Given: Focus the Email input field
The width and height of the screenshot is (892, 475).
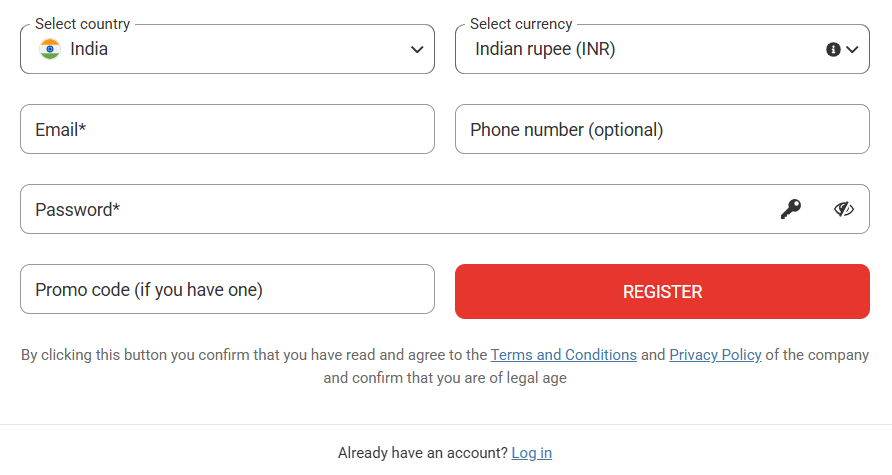Looking at the screenshot, I should [228, 129].
